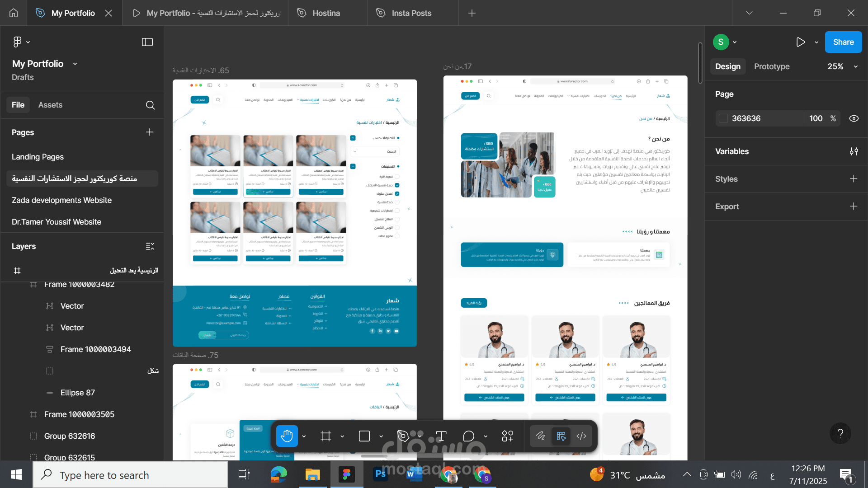Close the My Portfolio tab
The width and height of the screenshot is (868, 488).
coord(108,13)
